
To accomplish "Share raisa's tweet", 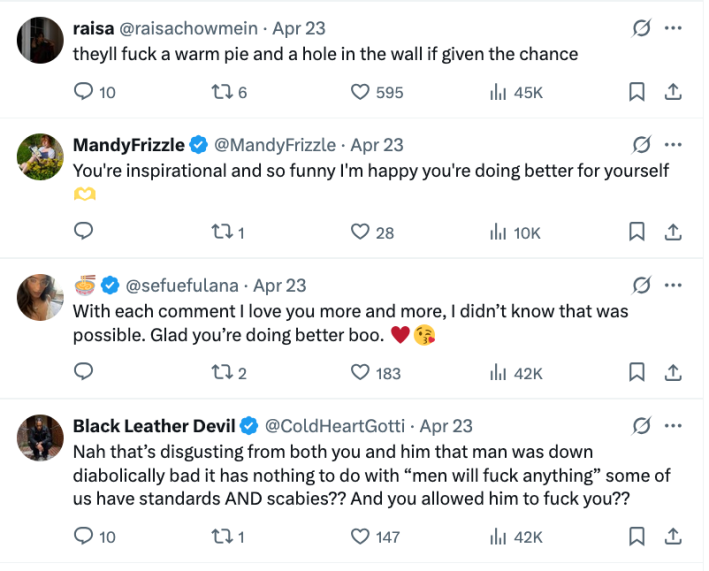I will pos(673,92).
